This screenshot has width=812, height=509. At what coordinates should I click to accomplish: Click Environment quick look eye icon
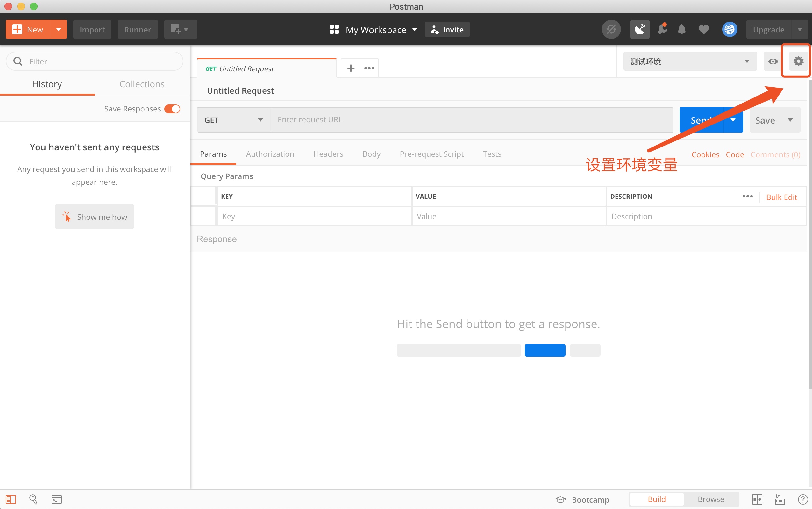pyautogui.click(x=773, y=61)
